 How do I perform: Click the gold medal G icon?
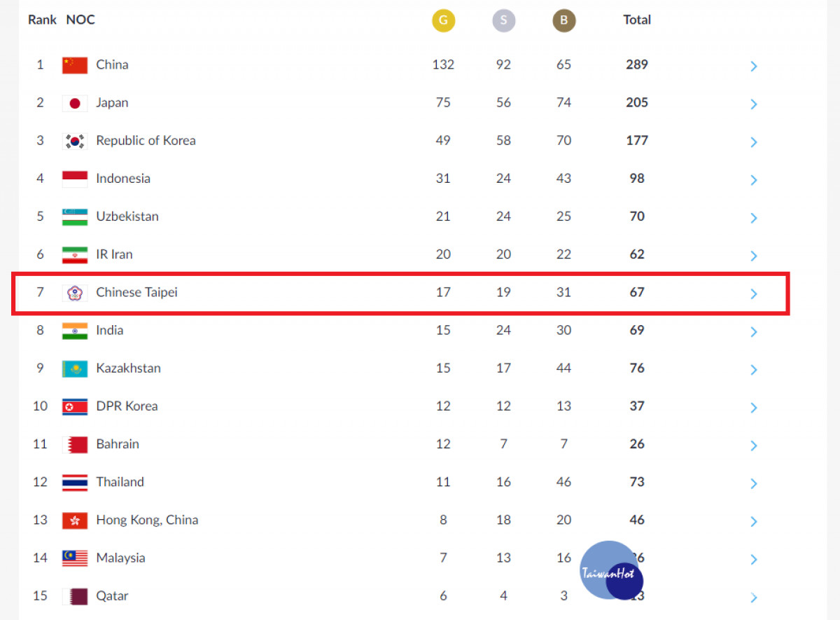pos(443,20)
